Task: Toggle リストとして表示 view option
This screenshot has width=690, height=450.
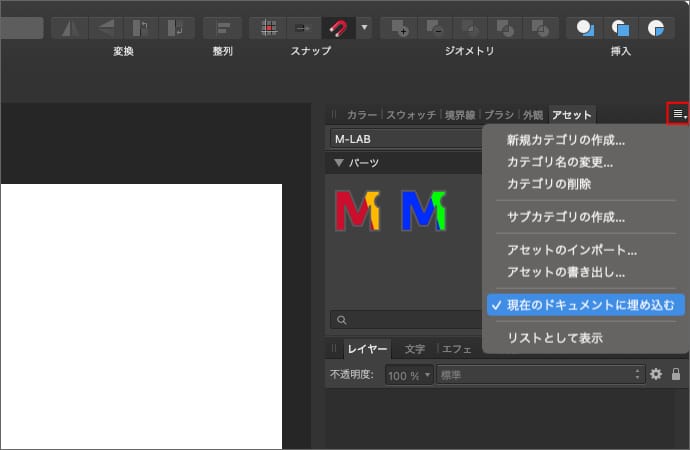Action: pos(554,338)
